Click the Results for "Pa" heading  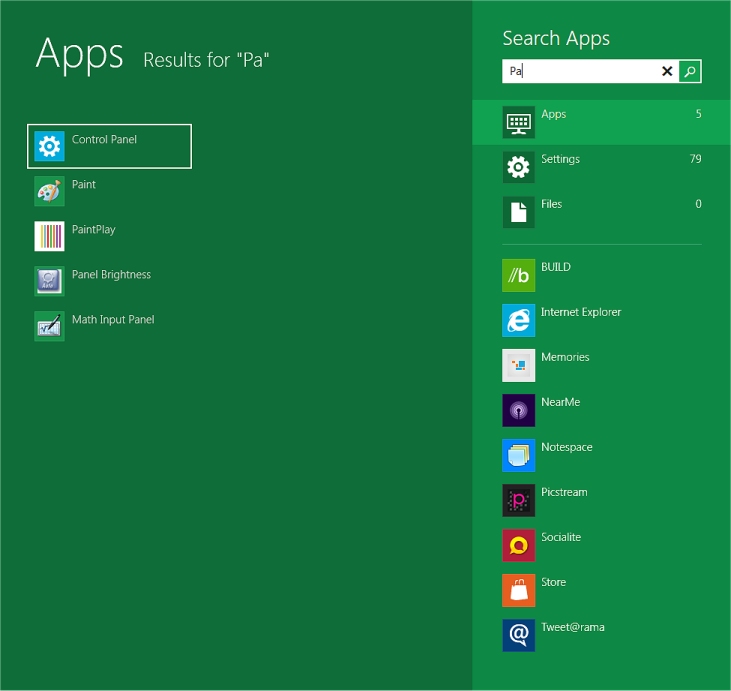(206, 60)
